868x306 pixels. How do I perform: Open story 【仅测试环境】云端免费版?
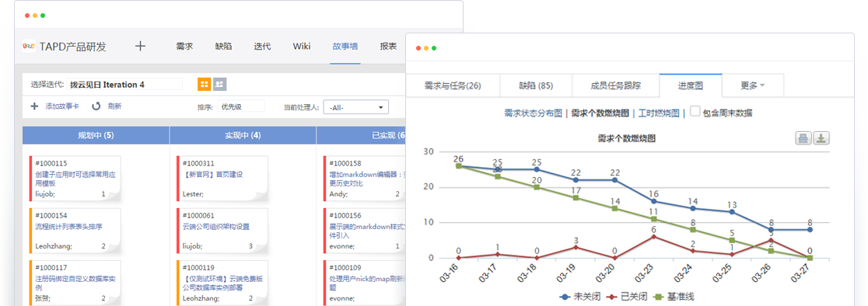(x=222, y=283)
